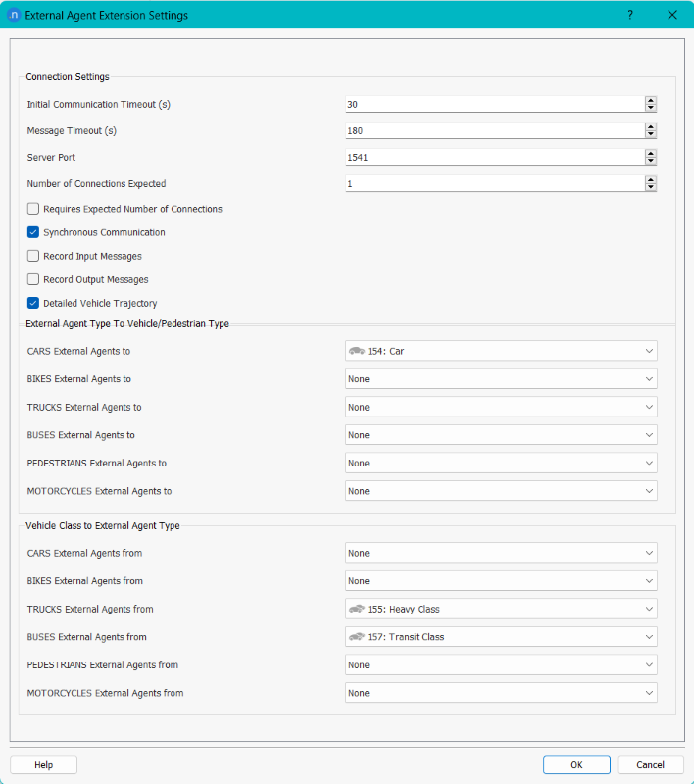Viewport: 694px width, 784px height.
Task: Click the truck icon beside '155: Heavy Class'
Action: [357, 609]
